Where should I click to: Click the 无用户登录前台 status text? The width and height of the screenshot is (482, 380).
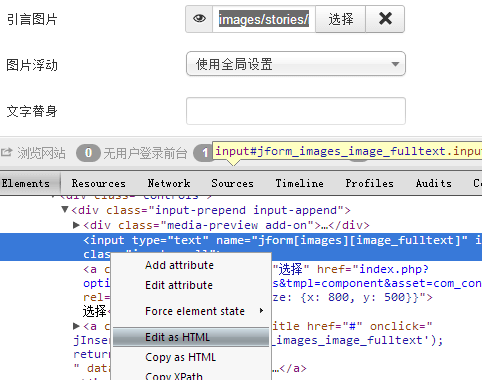[x=145, y=153]
